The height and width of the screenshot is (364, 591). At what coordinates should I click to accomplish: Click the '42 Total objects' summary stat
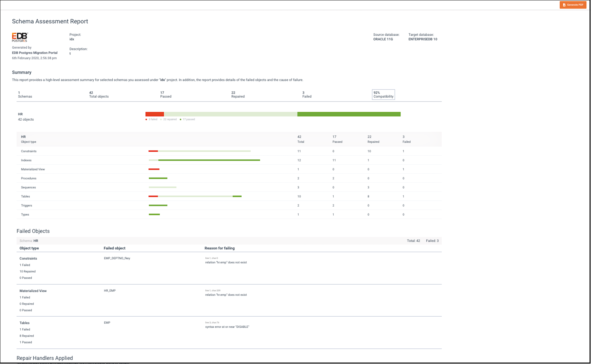(x=99, y=94)
